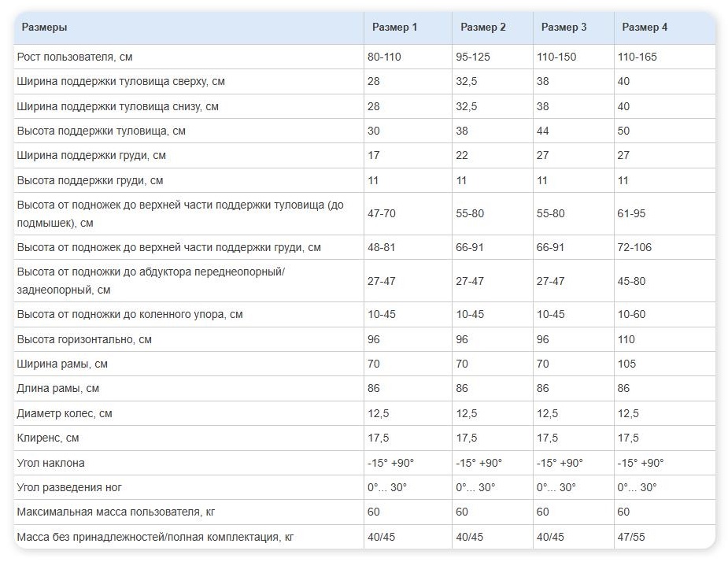Click "Максимальная масса пользователя, кг" row label

click(116, 512)
